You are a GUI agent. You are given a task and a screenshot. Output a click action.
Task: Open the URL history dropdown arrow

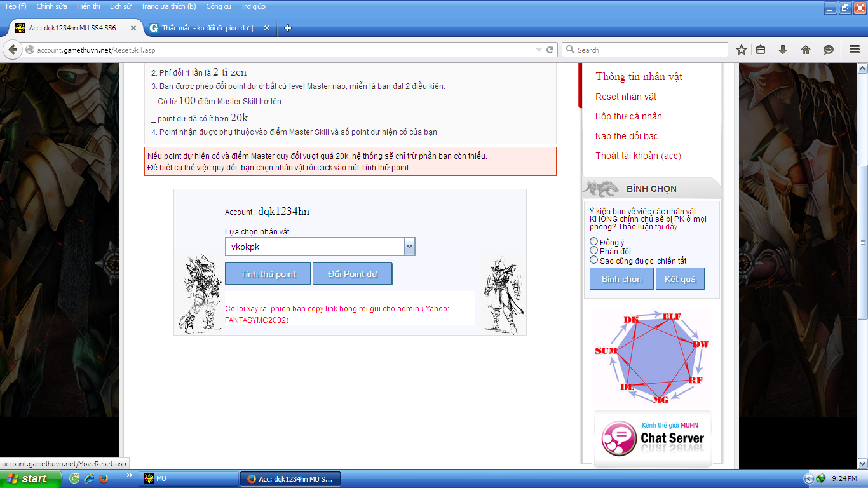click(x=539, y=50)
